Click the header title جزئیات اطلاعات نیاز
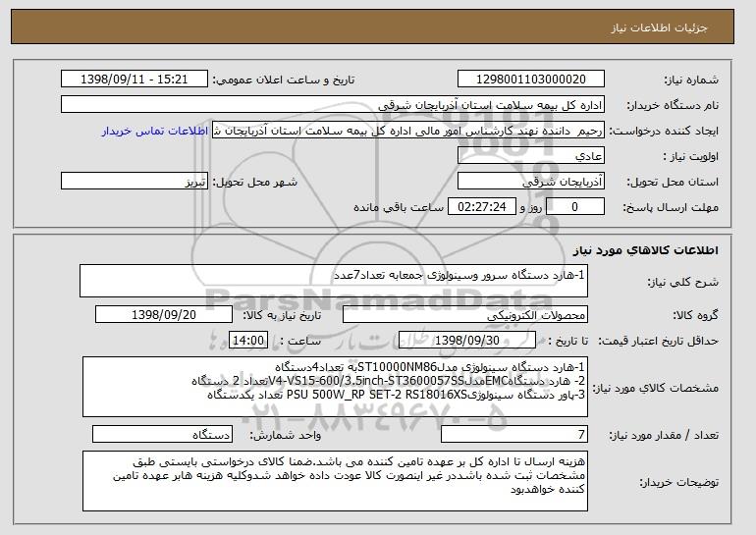 (660, 27)
